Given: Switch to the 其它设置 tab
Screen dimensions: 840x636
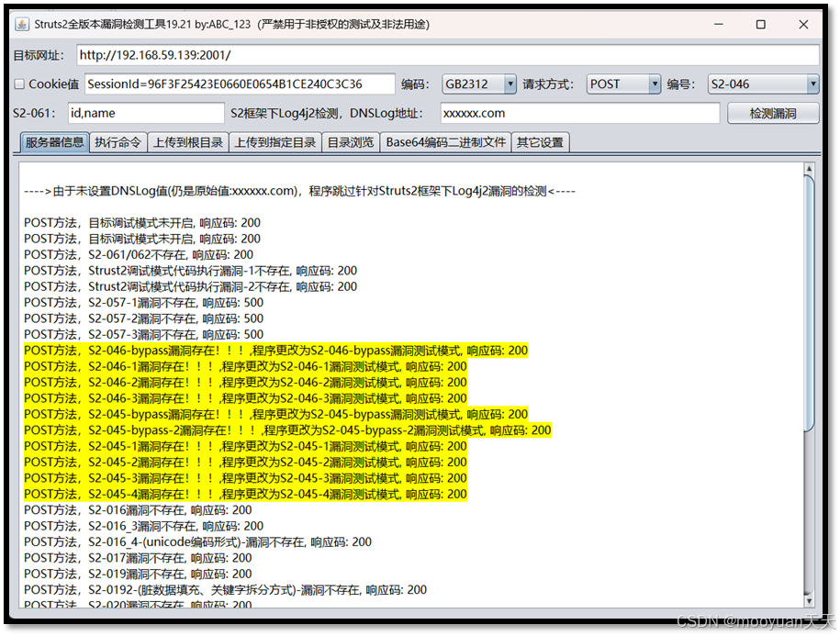Looking at the screenshot, I should tap(540, 142).
